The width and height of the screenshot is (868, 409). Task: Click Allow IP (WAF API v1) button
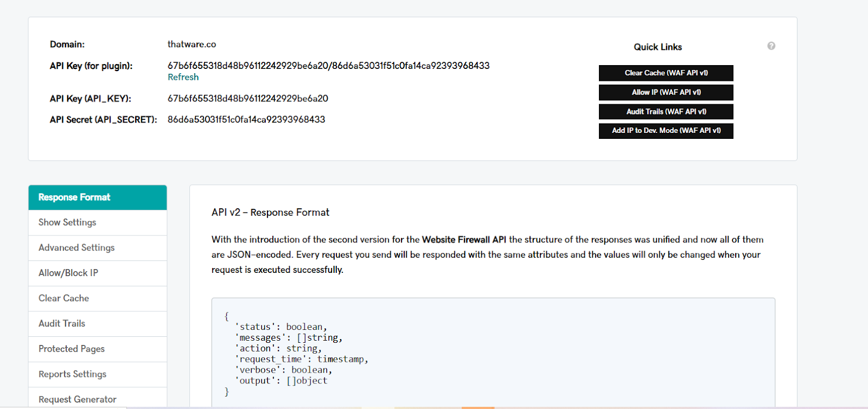pyautogui.click(x=666, y=92)
